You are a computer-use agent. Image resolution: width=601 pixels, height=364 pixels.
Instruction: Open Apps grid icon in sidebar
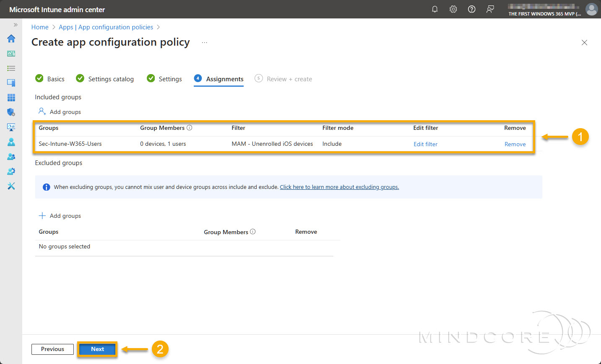click(11, 98)
